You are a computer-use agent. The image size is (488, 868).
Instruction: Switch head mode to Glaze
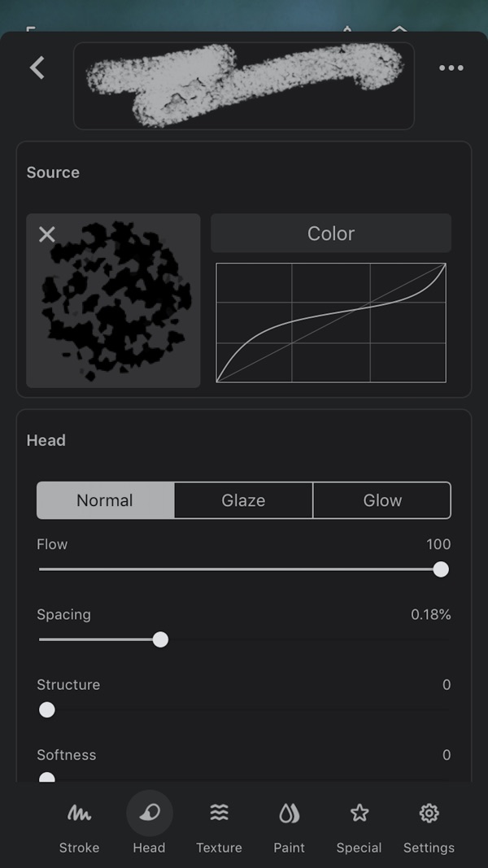coord(243,500)
